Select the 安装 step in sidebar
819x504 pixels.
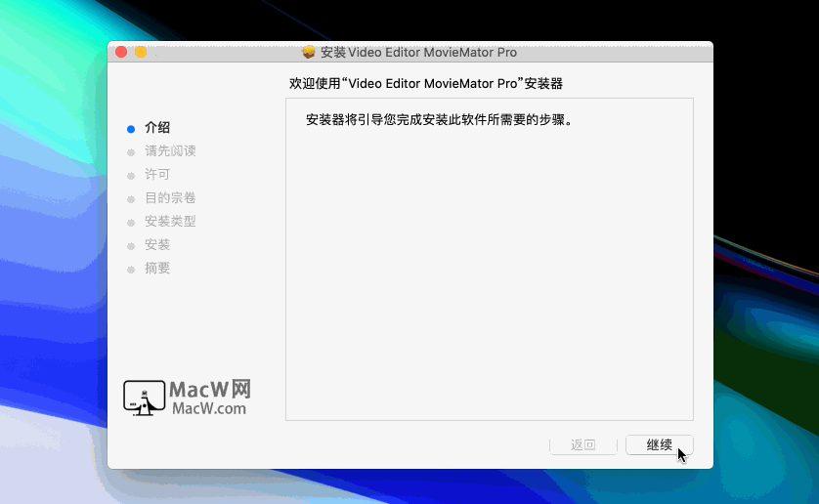pyautogui.click(x=157, y=245)
